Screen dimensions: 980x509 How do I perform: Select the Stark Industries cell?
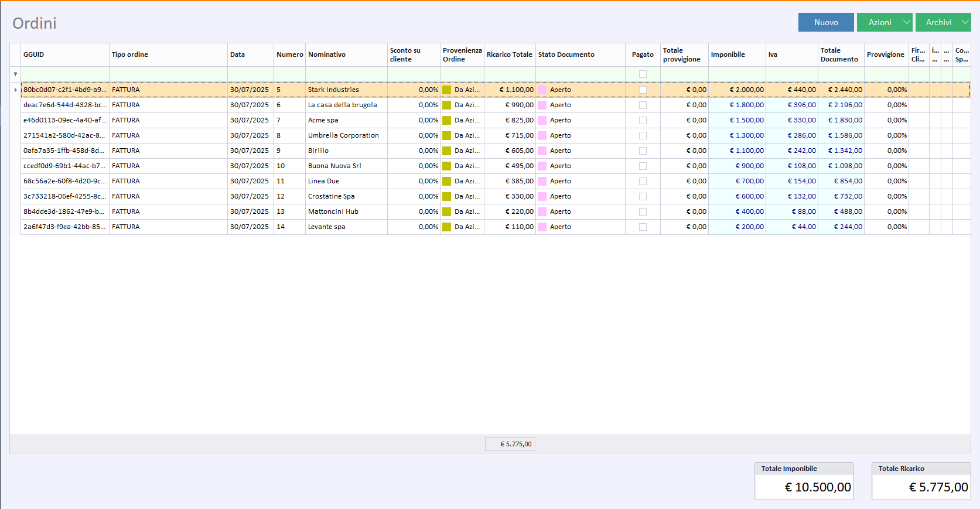pos(347,90)
